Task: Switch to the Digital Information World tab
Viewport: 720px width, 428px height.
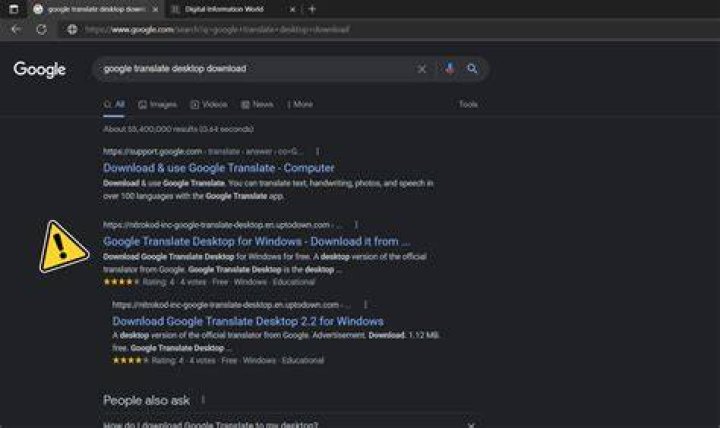Action: coord(224,9)
